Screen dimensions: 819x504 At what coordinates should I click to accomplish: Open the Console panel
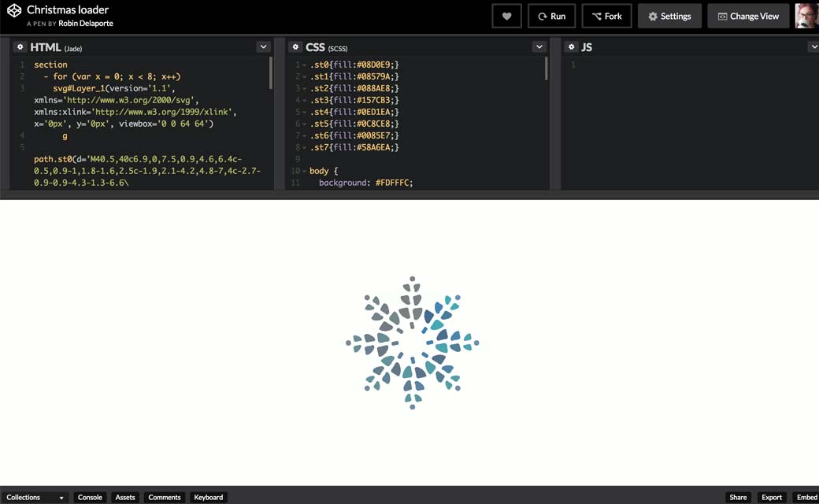click(90, 497)
